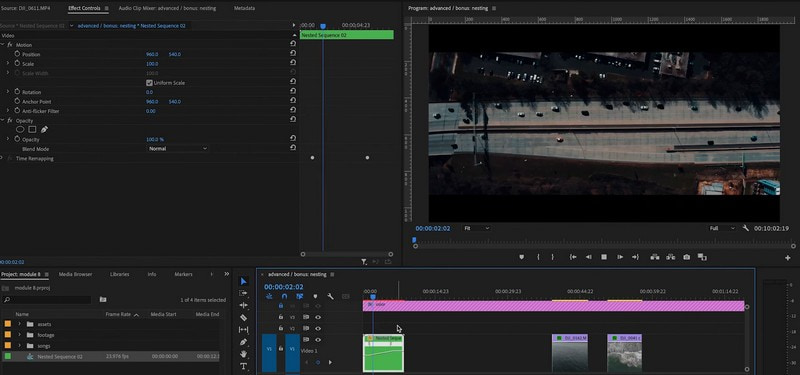The width and height of the screenshot is (800, 375).
Task: Click Lift button in Program Monitor
Action: pyautogui.click(x=655, y=257)
